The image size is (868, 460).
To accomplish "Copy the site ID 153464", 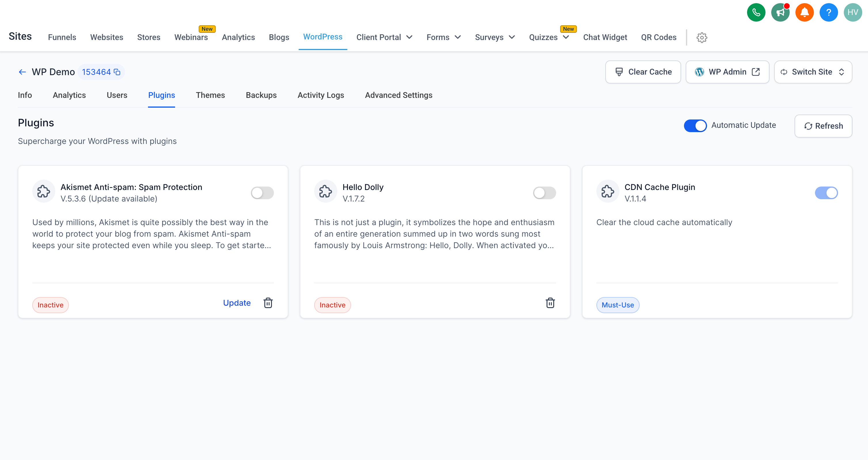I will (117, 72).
